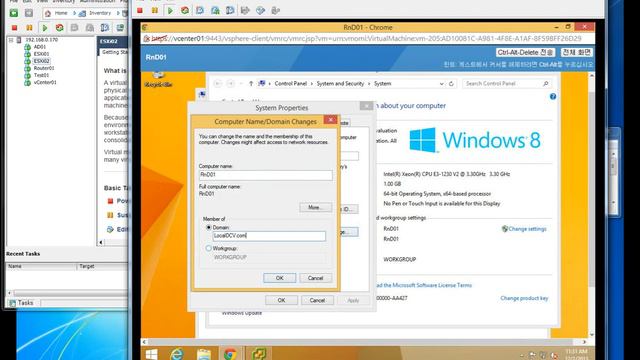
Task: Click the domain name field containing LocalDCV.com
Action: (x=269, y=236)
